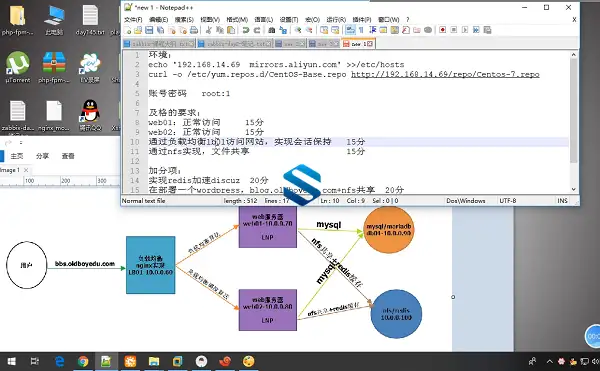Click the Close All documents toolbar icon
This screenshot has height=371, width=600.
[x=183, y=30]
